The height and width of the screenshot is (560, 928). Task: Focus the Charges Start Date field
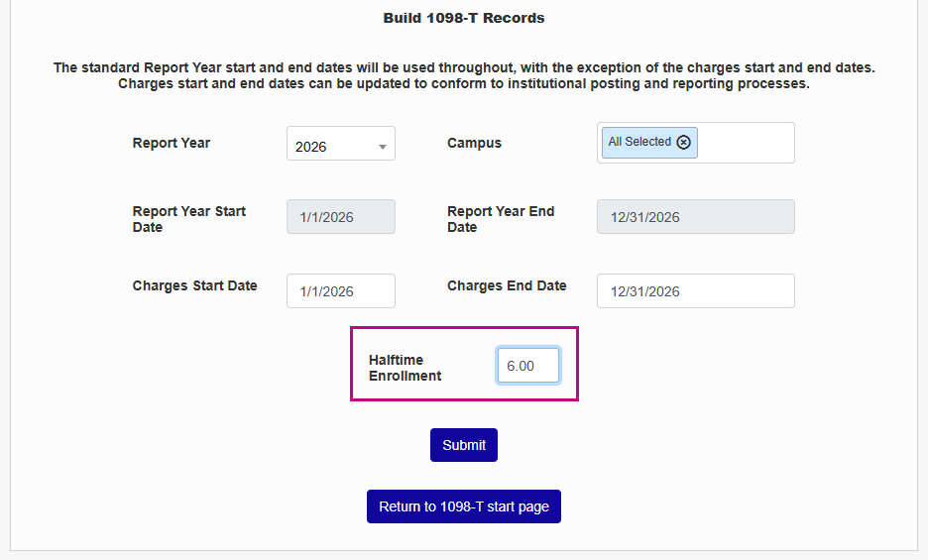pyautogui.click(x=340, y=291)
